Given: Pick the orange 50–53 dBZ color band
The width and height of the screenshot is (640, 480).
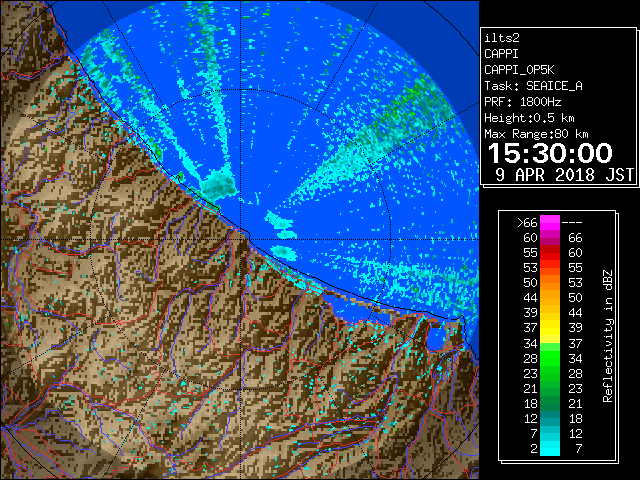Looking at the screenshot, I should (x=550, y=283).
